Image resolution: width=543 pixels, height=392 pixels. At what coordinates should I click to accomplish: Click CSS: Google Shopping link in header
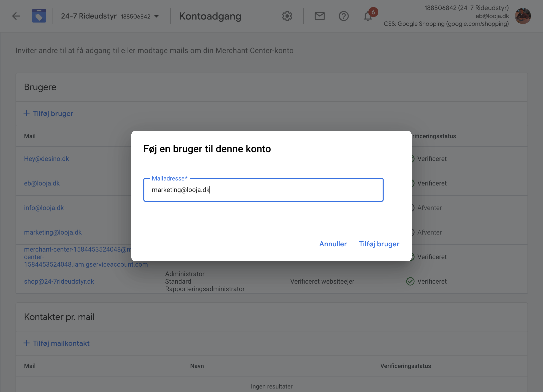[446, 24]
